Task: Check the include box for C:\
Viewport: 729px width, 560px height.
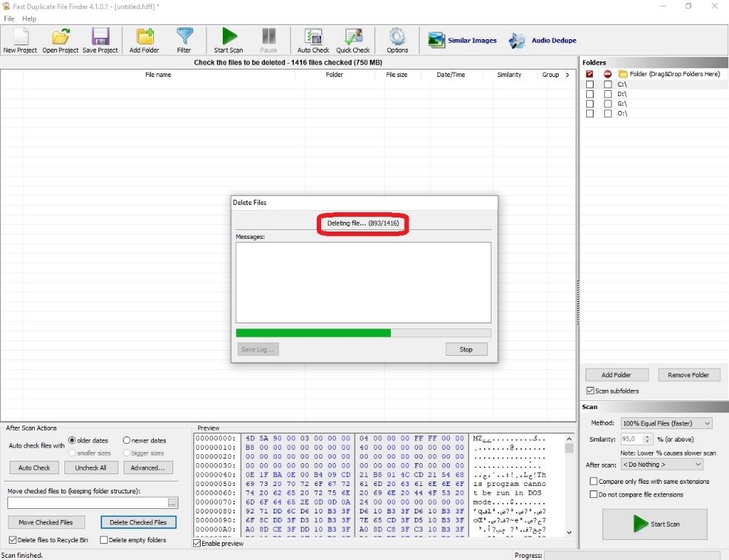Action: (590, 84)
